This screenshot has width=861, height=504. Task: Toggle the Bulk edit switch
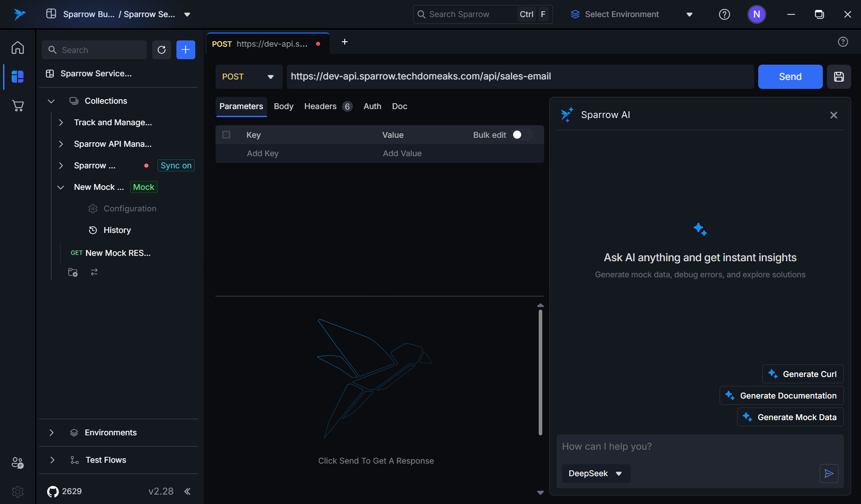coord(522,135)
